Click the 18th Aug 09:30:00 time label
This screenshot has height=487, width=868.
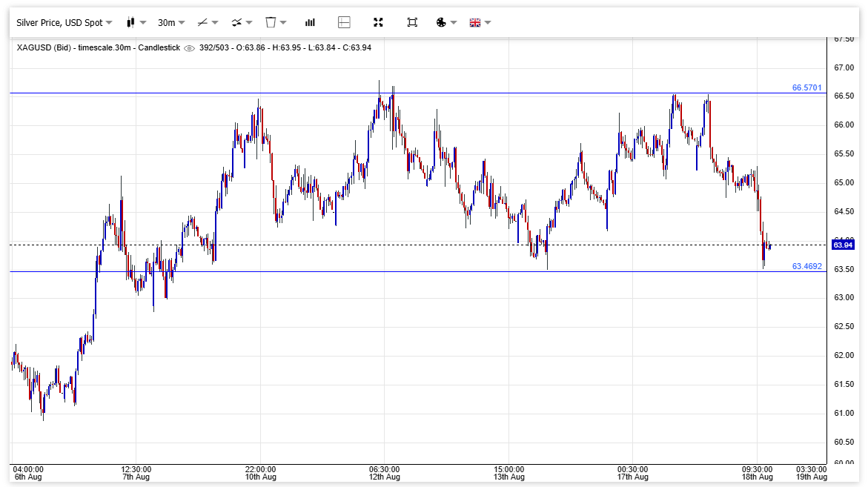pos(758,473)
